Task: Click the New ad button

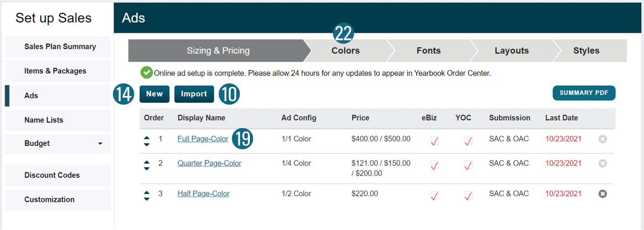Action: point(154,94)
